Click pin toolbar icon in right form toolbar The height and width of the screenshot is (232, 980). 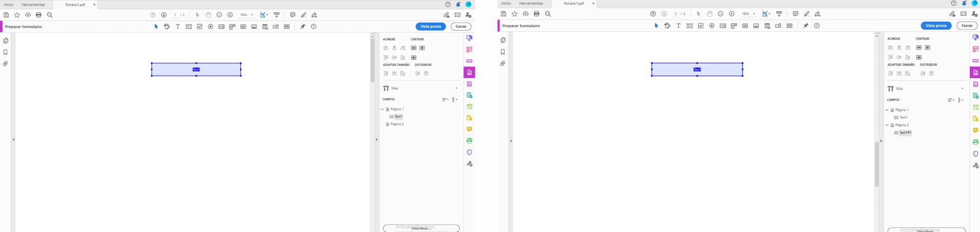coord(805,26)
